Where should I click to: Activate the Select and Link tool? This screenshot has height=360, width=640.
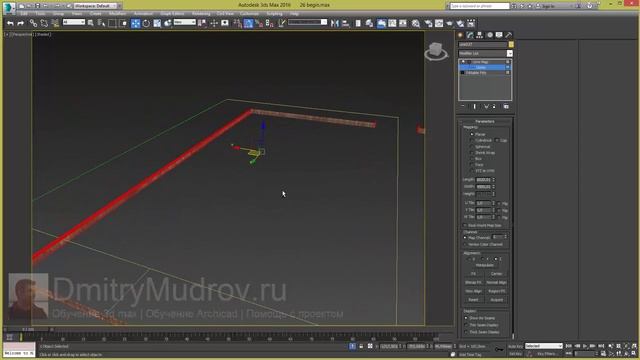tap(33, 24)
